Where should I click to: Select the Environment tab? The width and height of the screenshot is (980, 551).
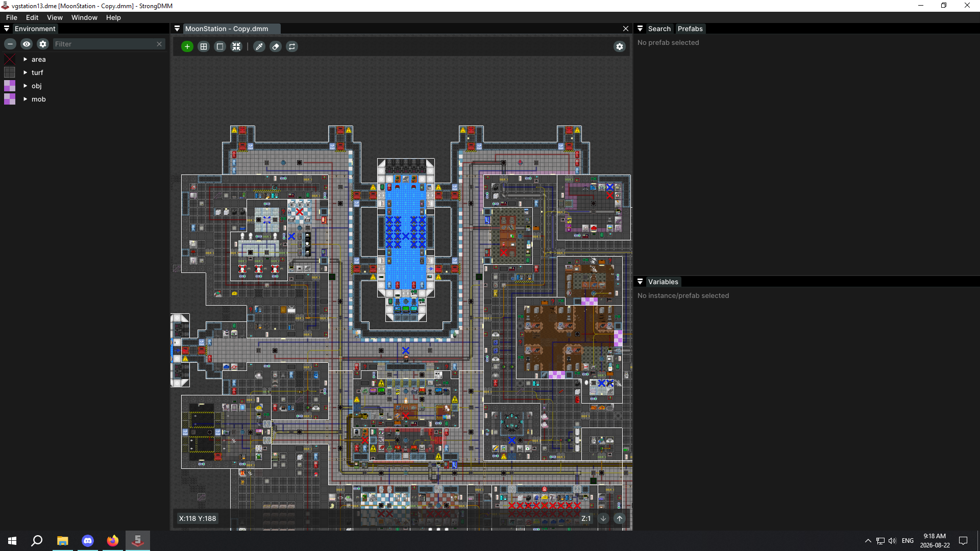point(35,29)
